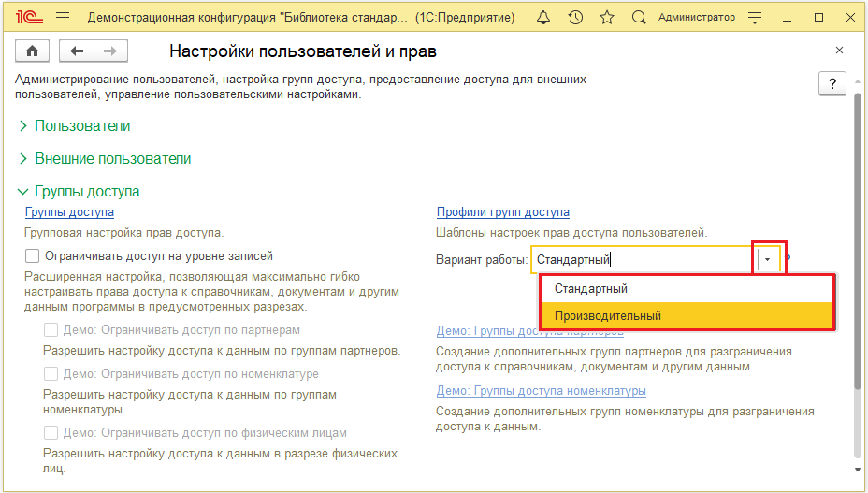This screenshot has height=493, width=868.
Task: Select Стандартный in the dropdown list
Action: (x=687, y=289)
